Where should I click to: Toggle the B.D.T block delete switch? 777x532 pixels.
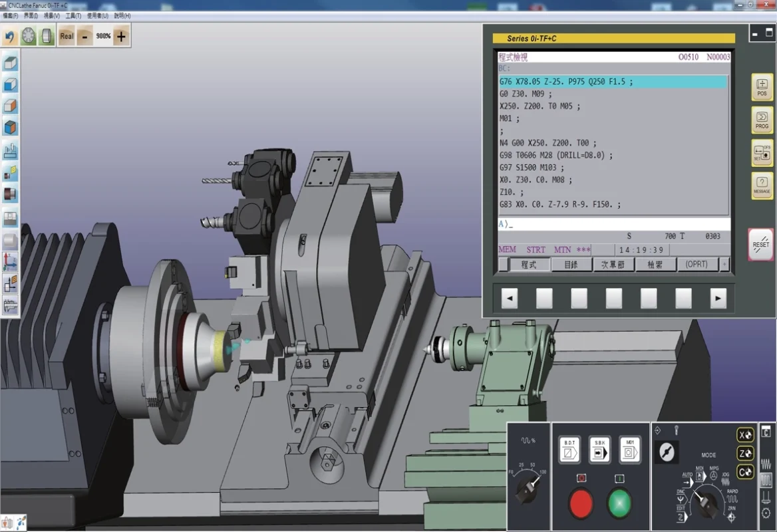569,450
